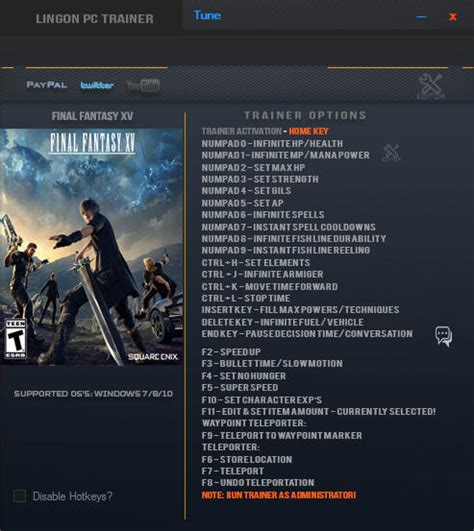
Task: Click the Tune tab label
Action: 207,15
